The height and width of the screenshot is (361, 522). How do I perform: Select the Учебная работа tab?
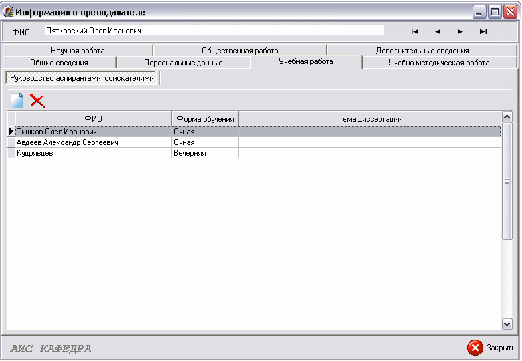coord(306,62)
